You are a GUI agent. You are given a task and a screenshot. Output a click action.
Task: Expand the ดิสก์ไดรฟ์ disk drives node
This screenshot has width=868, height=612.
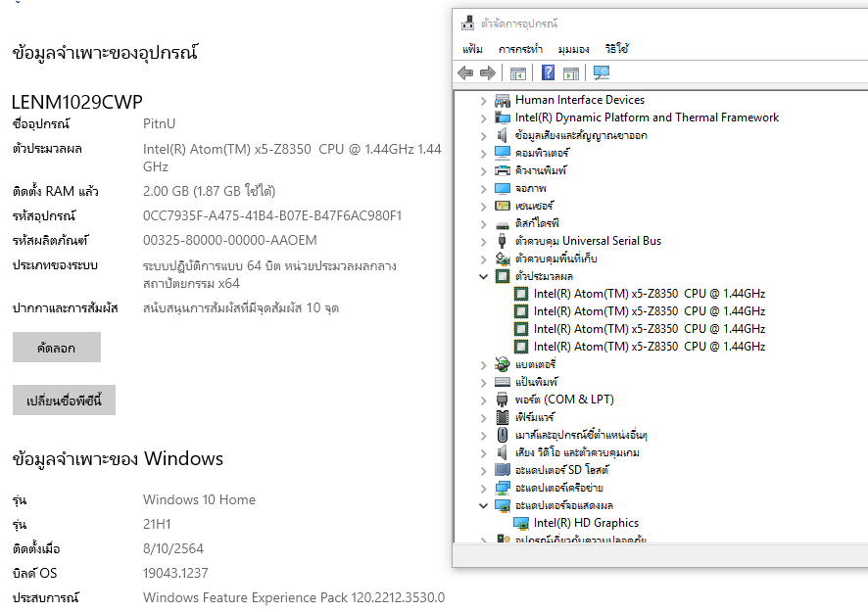coord(483,224)
